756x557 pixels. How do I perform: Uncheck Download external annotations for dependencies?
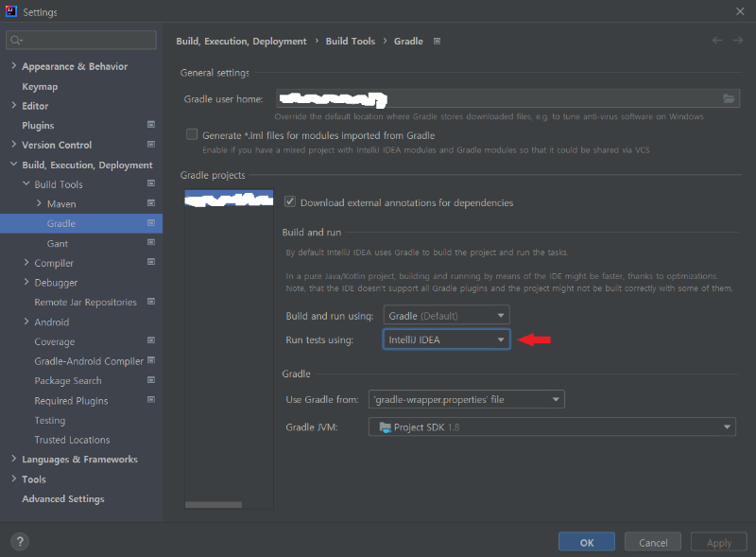point(290,201)
